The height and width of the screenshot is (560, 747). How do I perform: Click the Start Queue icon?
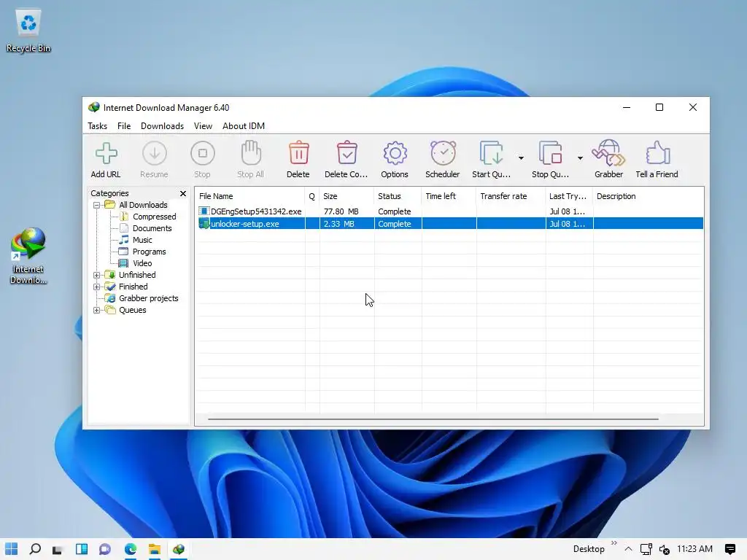click(491, 153)
